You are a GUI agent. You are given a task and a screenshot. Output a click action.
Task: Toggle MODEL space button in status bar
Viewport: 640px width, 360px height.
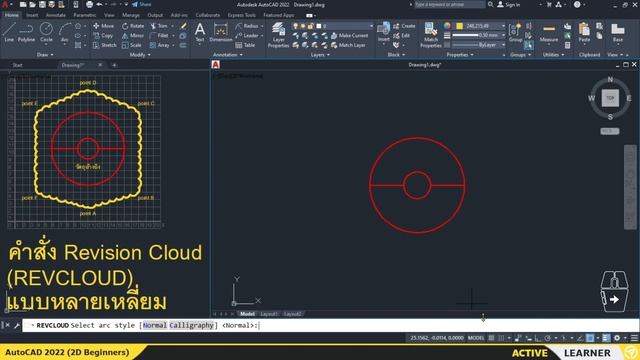(x=476, y=338)
